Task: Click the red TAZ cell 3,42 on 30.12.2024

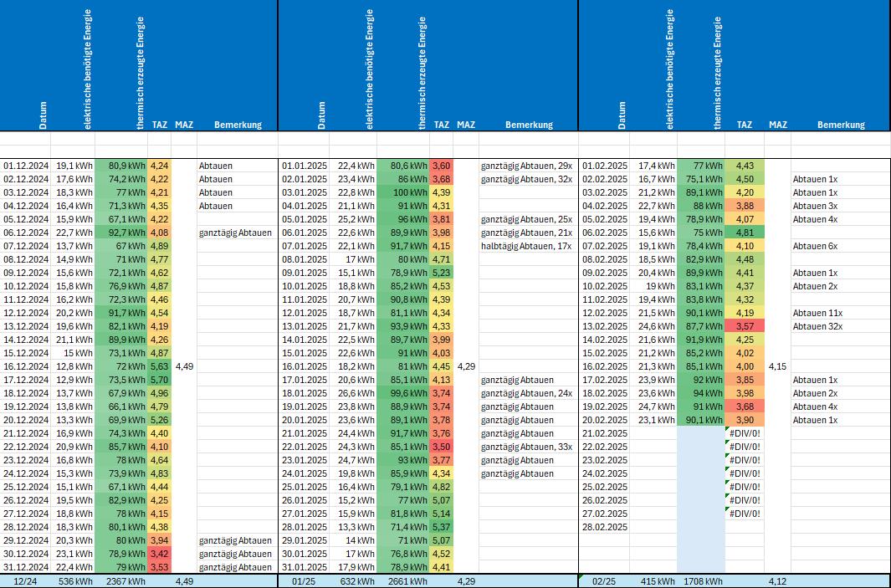Action: (159, 554)
